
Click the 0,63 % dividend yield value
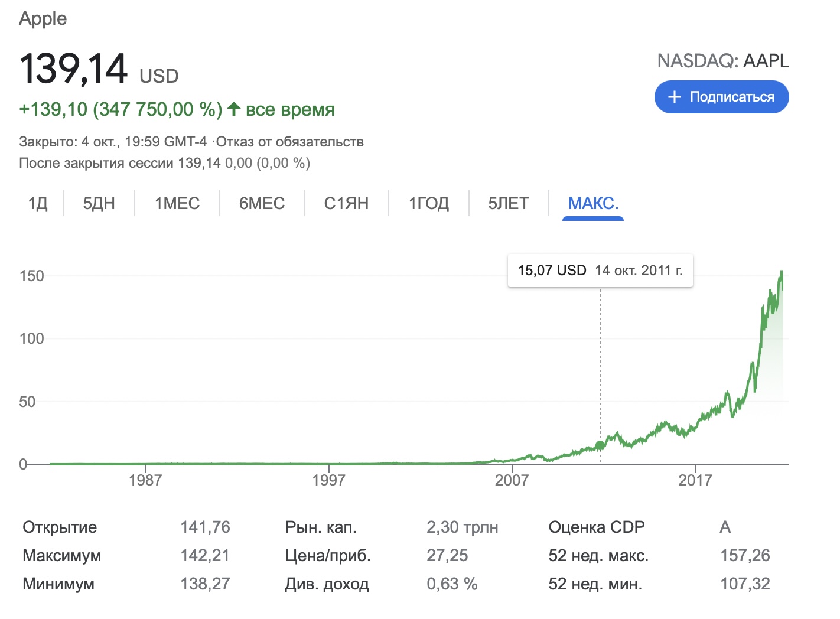tap(452, 584)
